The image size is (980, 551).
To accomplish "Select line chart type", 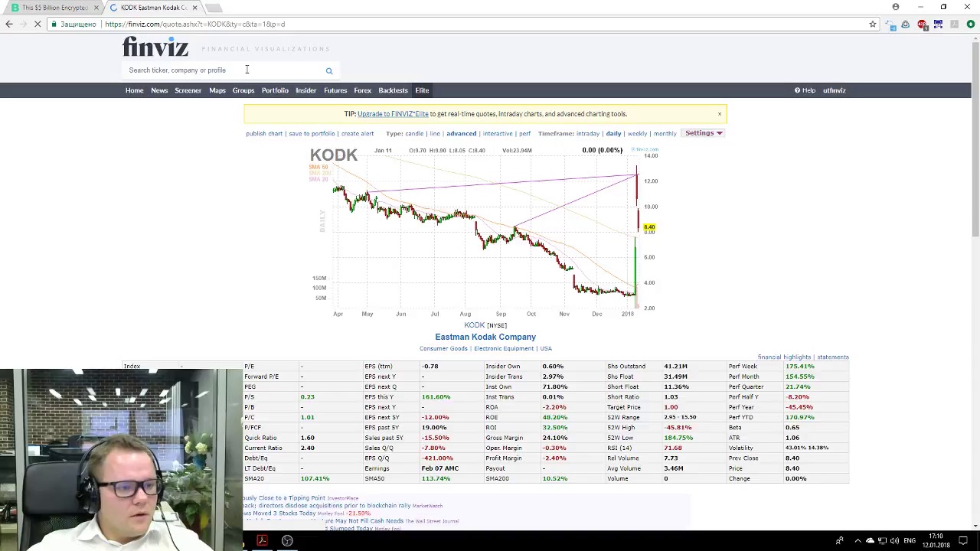I will pyautogui.click(x=435, y=134).
